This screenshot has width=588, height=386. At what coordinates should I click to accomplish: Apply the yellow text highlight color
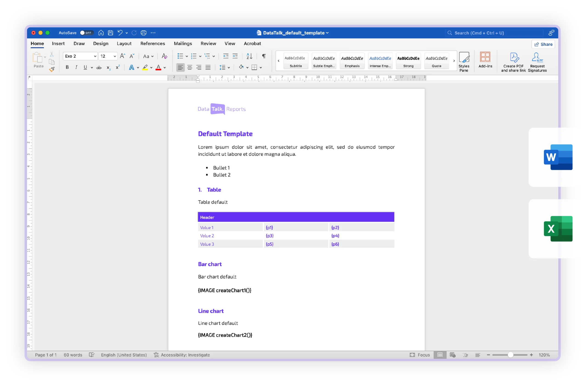pyautogui.click(x=145, y=67)
